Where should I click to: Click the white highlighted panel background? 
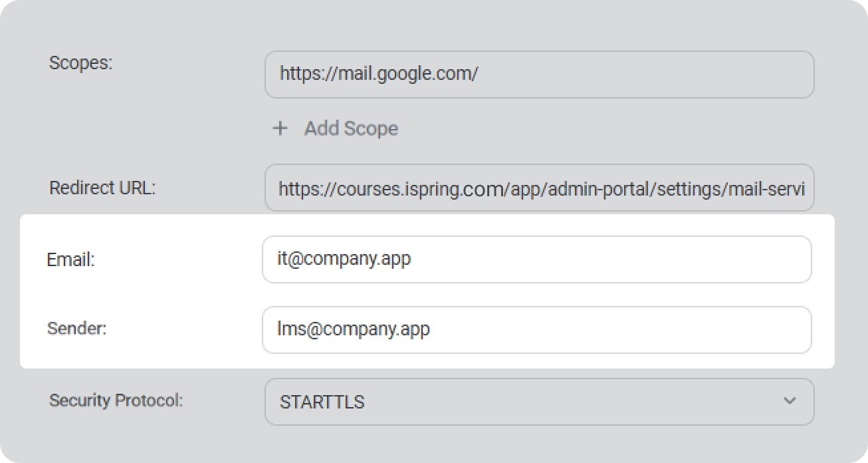pyautogui.click(x=166, y=293)
